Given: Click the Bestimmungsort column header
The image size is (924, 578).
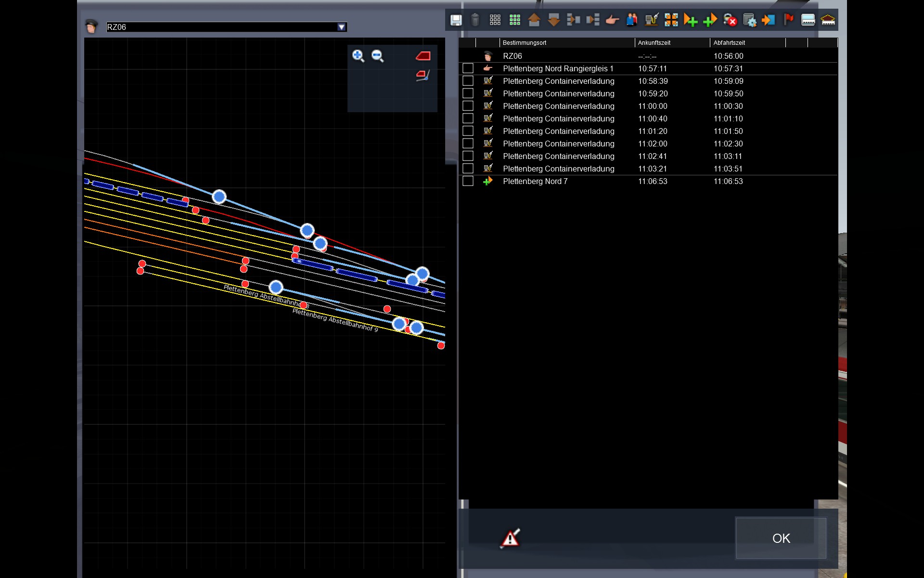Looking at the screenshot, I should [x=525, y=43].
